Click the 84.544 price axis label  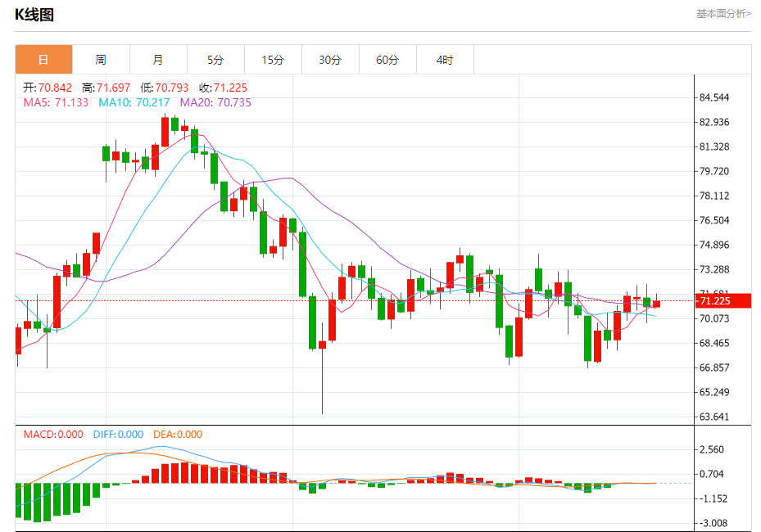pyautogui.click(x=714, y=97)
